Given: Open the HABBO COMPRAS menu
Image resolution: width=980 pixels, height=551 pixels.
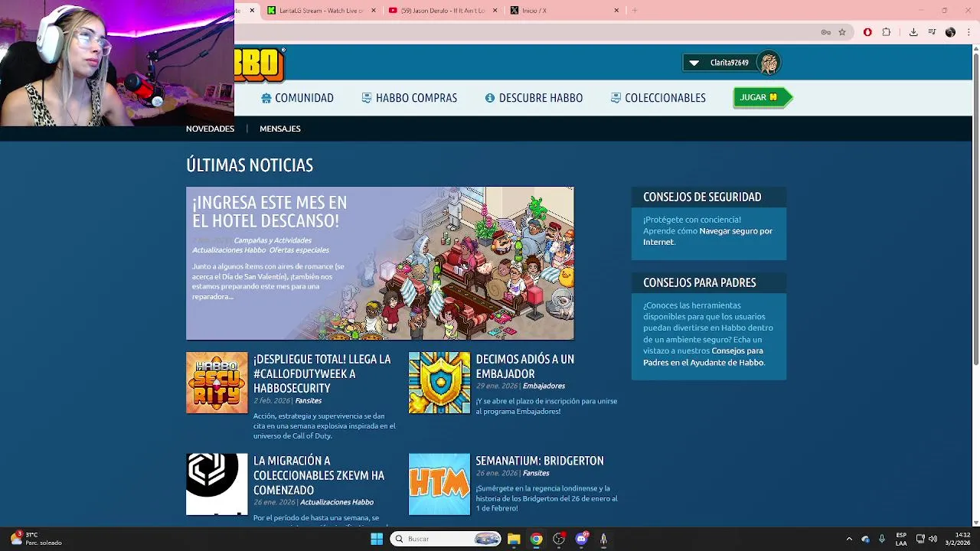Looking at the screenshot, I should point(409,98).
